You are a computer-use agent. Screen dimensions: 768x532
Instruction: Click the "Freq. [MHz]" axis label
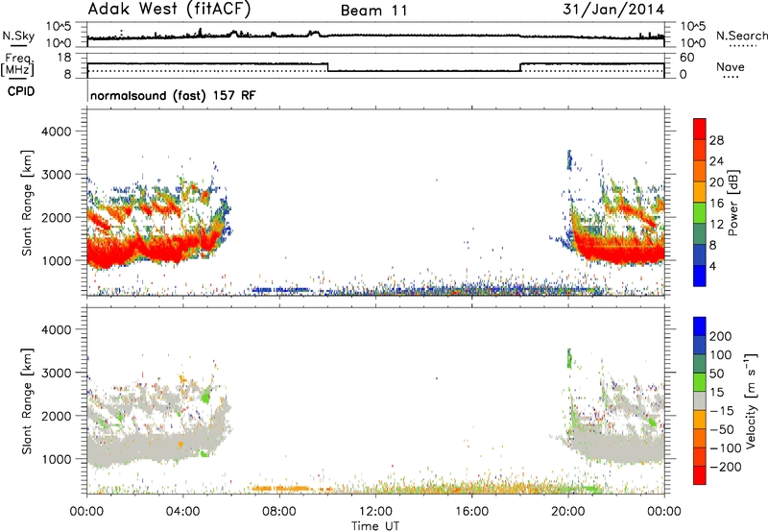click(17, 64)
